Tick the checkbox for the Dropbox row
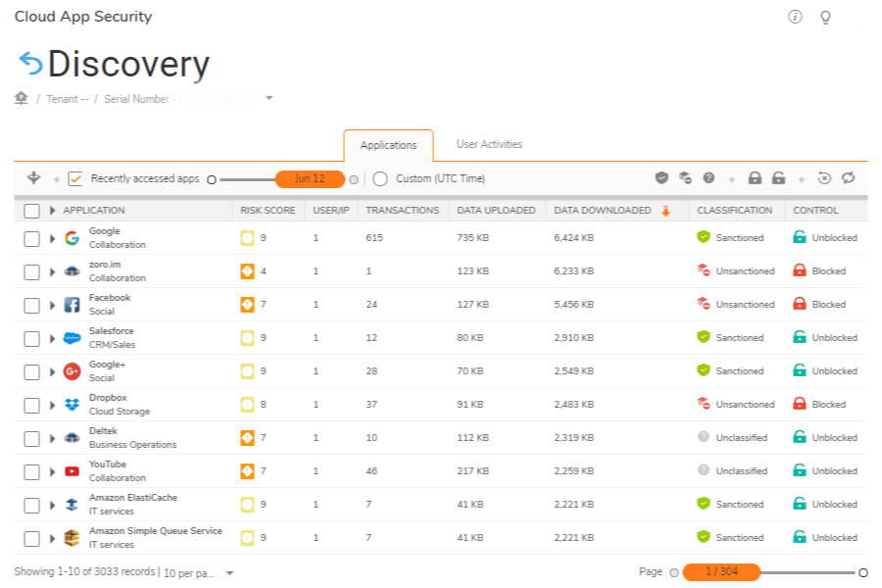 click(x=31, y=405)
